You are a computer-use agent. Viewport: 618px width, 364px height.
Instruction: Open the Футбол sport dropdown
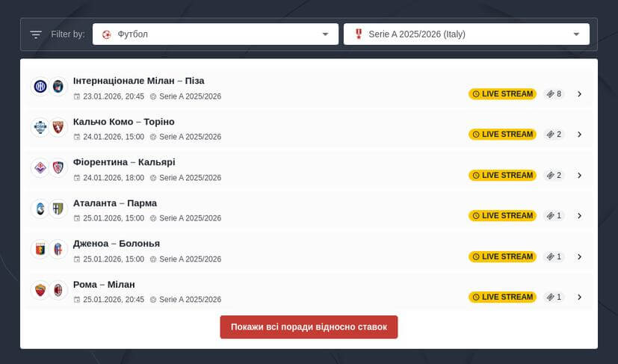tap(215, 34)
